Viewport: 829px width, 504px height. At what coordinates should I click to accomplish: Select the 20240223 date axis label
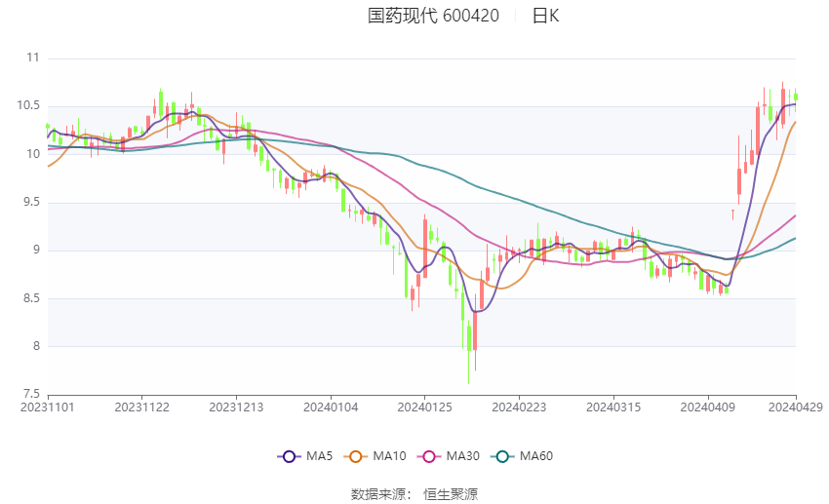[519, 407]
